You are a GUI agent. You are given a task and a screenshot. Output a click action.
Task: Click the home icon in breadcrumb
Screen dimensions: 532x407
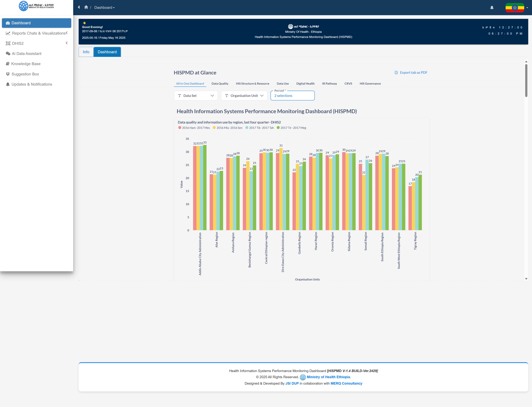[x=86, y=7]
